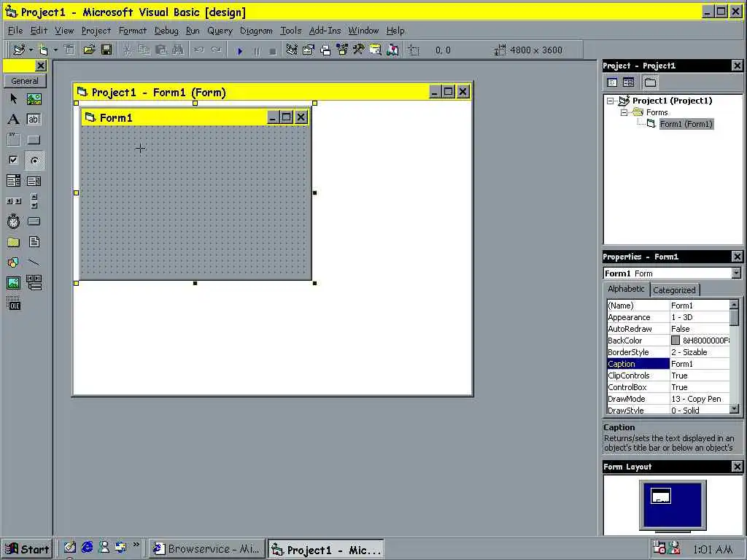Screen dimensions: 747x560
Task: Select the CommandButton control tool
Action: pos(34,139)
